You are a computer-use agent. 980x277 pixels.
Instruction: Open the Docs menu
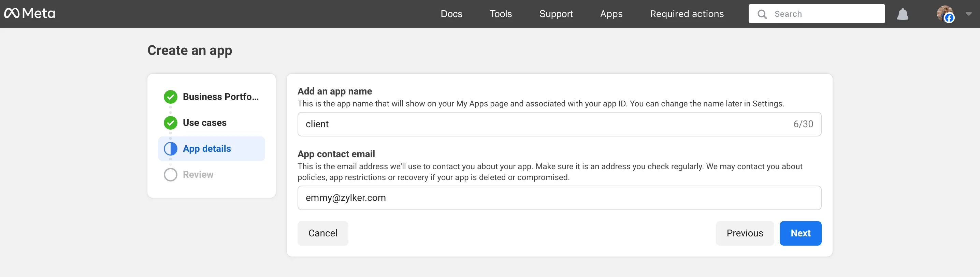coord(451,14)
